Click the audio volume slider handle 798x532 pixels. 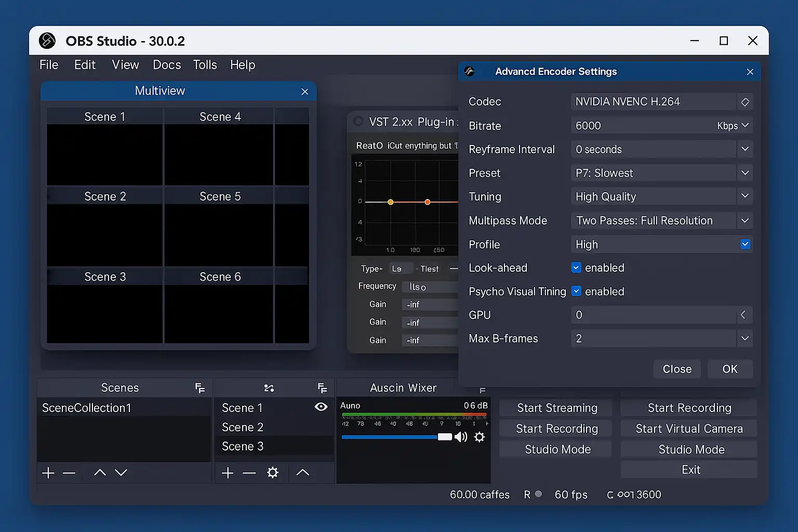[x=445, y=437]
